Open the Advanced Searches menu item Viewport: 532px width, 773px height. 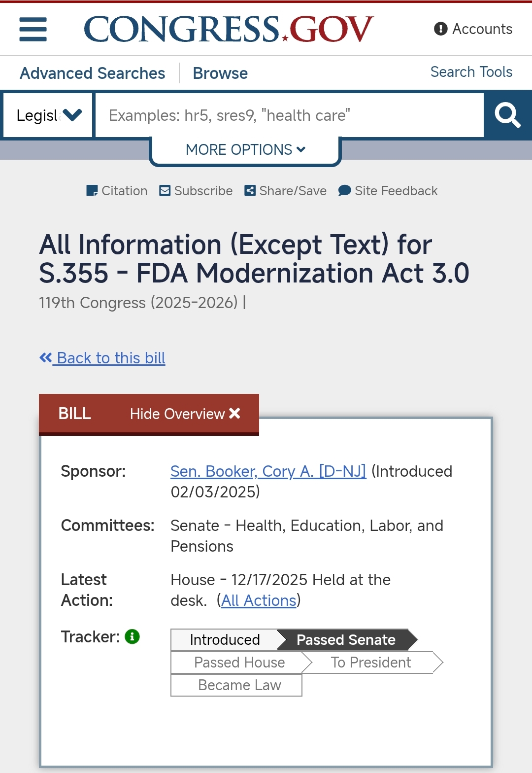click(x=93, y=73)
